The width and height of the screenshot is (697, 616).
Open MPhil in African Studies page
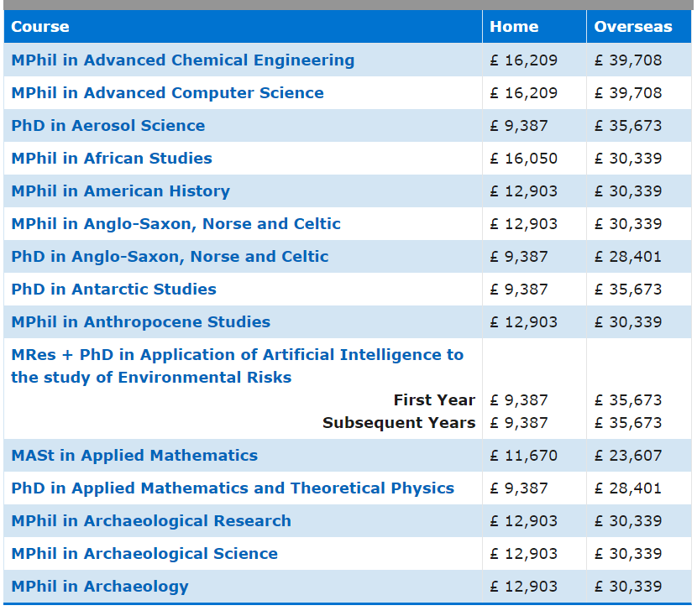(x=112, y=159)
